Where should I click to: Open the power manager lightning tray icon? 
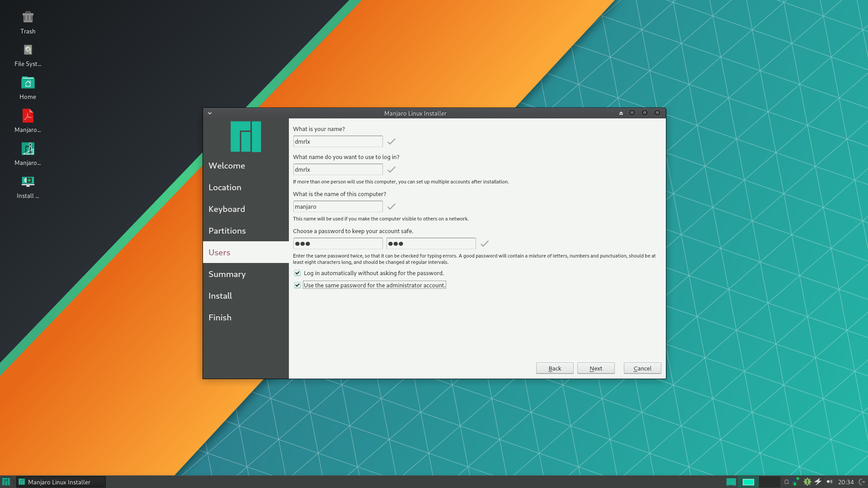(818, 482)
